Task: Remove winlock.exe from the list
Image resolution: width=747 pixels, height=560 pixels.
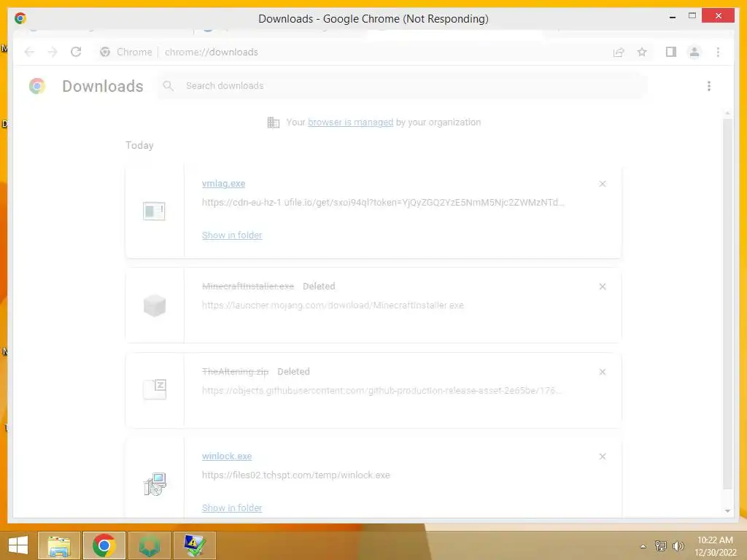Action: tap(602, 456)
